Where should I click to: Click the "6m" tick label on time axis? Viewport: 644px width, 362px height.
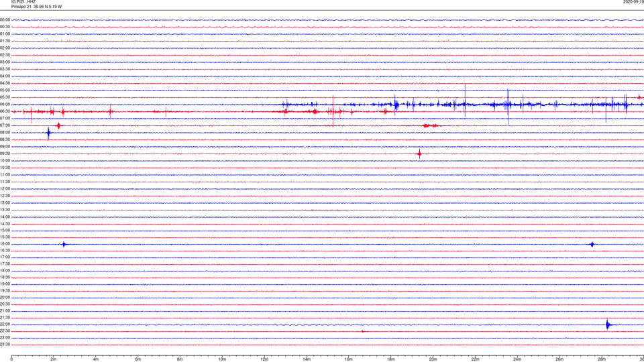(138, 359)
